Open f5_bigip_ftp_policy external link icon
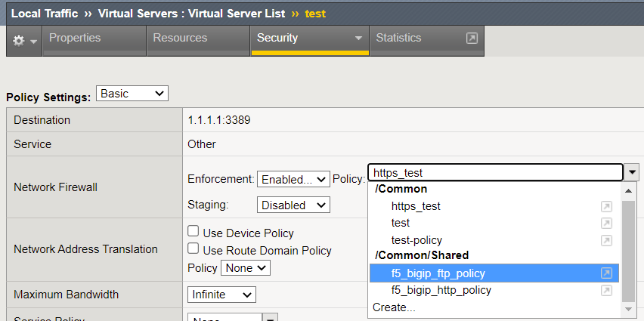This screenshot has height=321, width=644. [x=606, y=273]
